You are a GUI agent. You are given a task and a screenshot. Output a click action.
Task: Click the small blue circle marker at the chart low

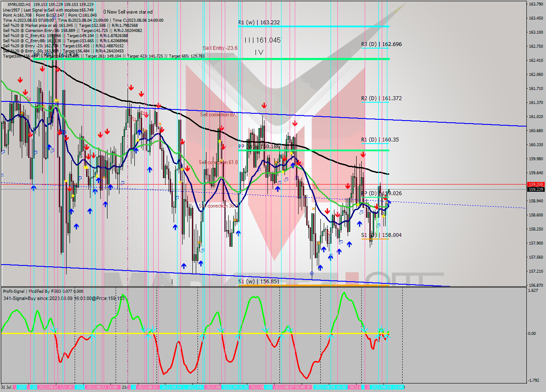click(x=312, y=273)
